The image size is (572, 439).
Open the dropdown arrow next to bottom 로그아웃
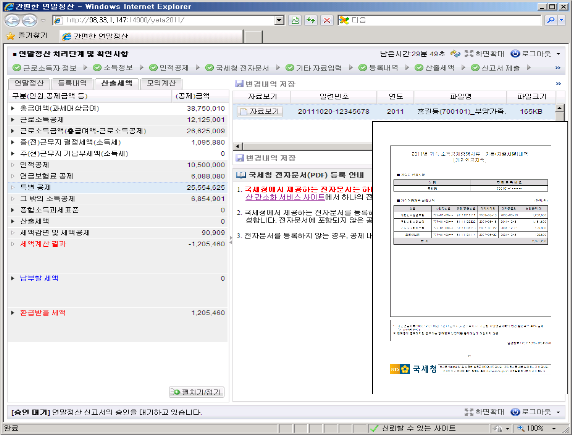click(x=559, y=412)
